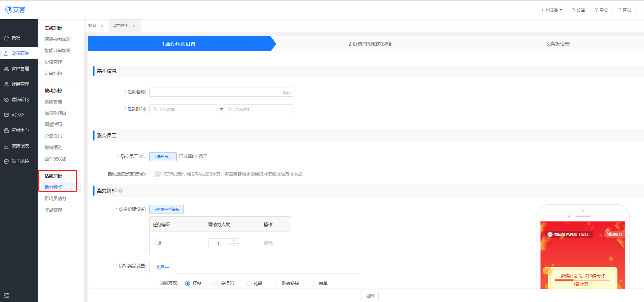Viewport: 644px width, 302px height.
Task: Click the 概况 home icon in sidebar
Action: (x=7, y=38)
